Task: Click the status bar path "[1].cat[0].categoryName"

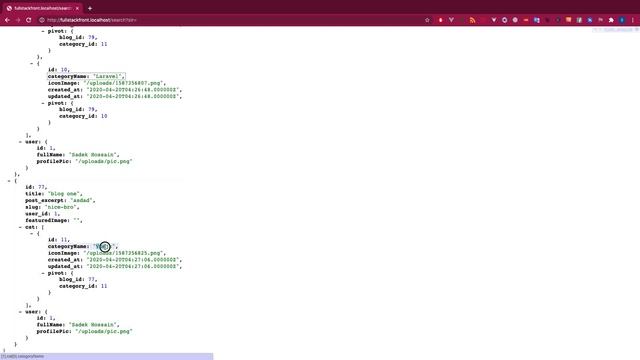Action: pyautogui.click(x=23, y=356)
